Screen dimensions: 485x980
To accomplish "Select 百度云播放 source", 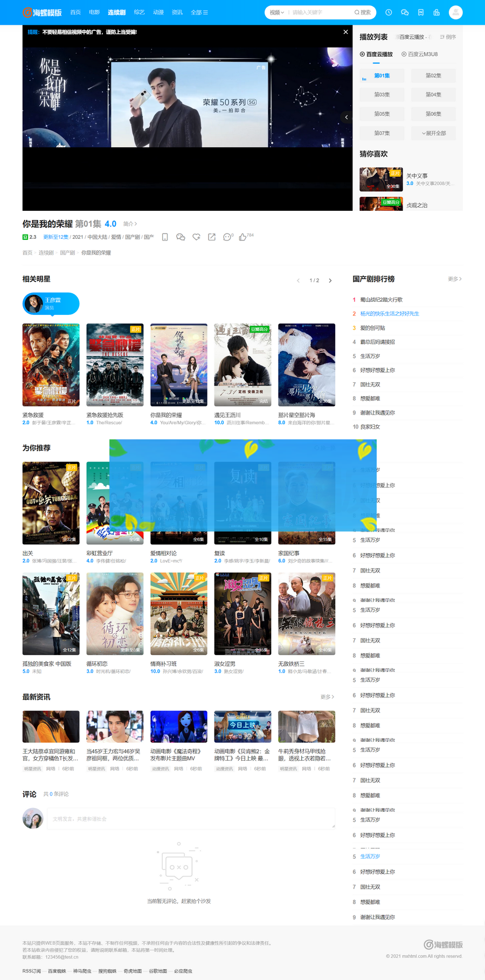I will pyautogui.click(x=376, y=54).
